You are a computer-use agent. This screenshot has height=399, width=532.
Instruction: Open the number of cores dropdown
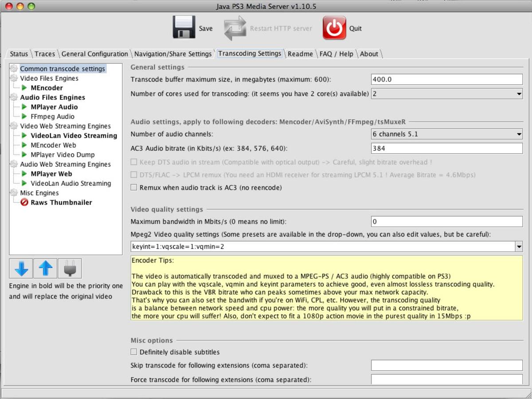[x=447, y=94]
